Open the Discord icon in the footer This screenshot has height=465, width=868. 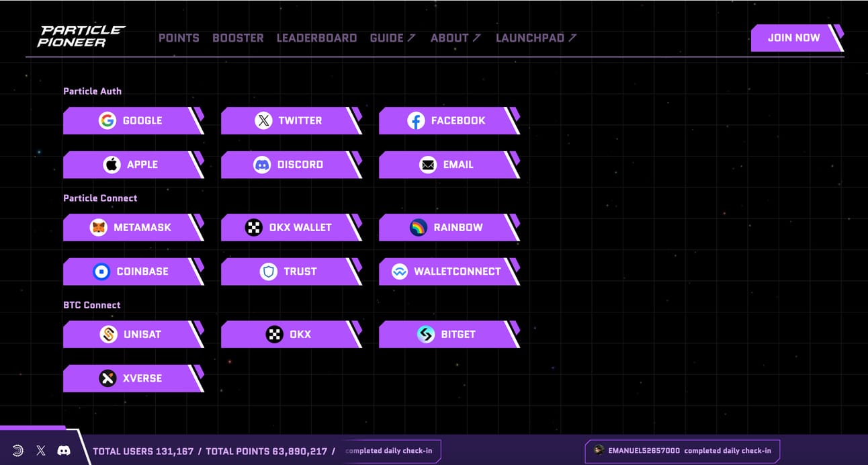pyautogui.click(x=64, y=451)
